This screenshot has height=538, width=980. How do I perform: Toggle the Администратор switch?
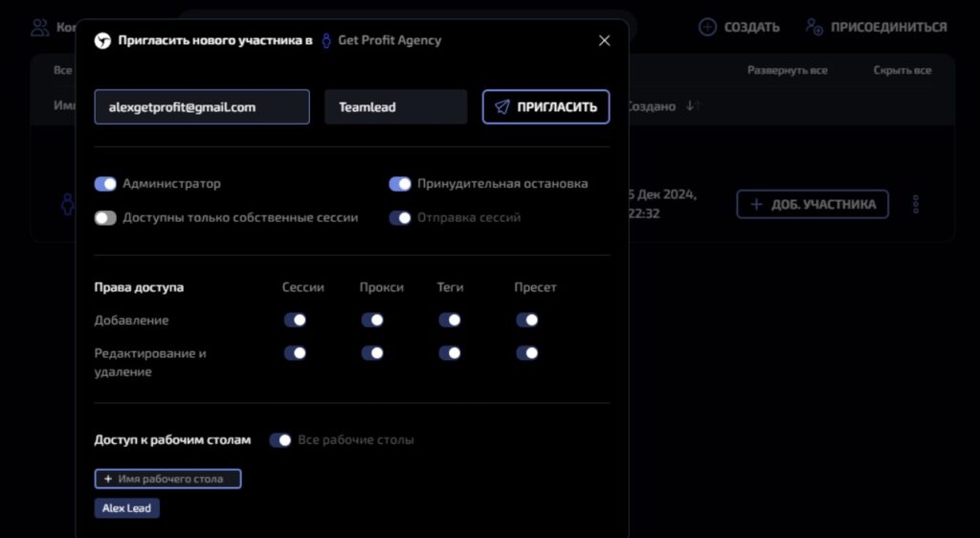[105, 184]
